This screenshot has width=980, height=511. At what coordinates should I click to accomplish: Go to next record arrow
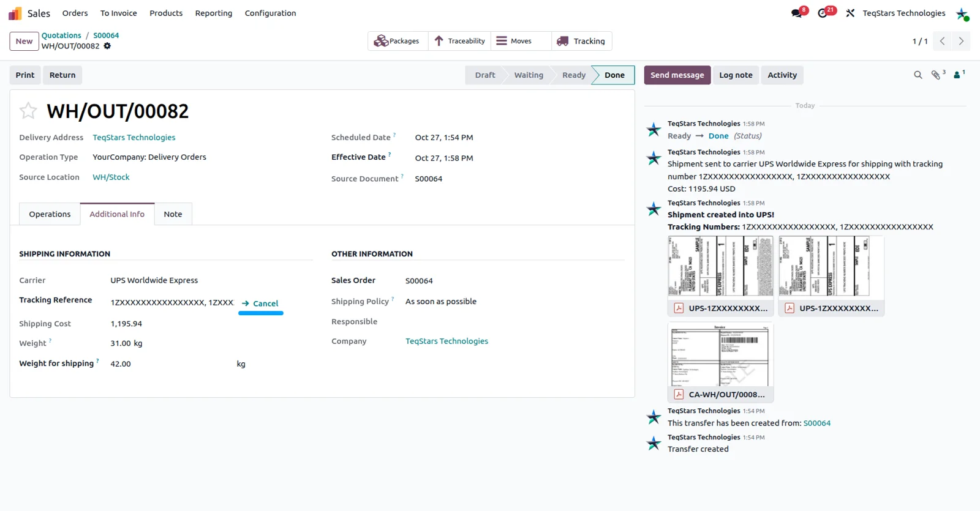(961, 41)
